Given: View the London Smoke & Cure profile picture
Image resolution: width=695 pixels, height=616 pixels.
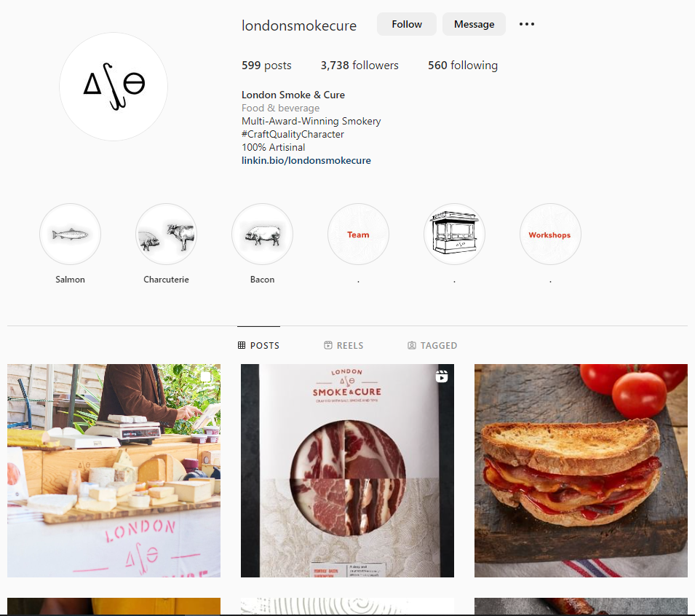Looking at the screenshot, I should point(114,87).
